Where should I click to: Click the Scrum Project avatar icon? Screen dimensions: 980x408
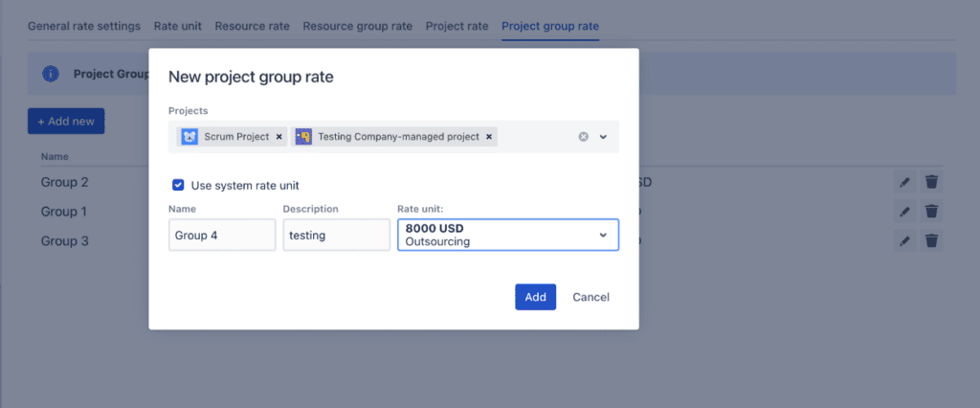point(189,136)
